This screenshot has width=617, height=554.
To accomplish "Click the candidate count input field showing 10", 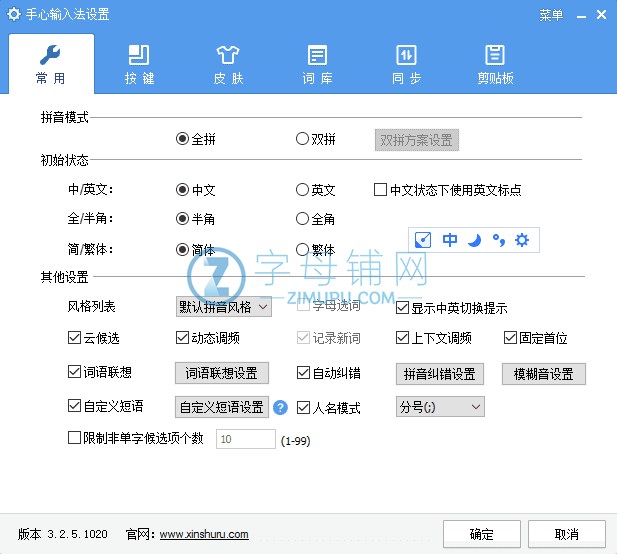I will click(246, 439).
